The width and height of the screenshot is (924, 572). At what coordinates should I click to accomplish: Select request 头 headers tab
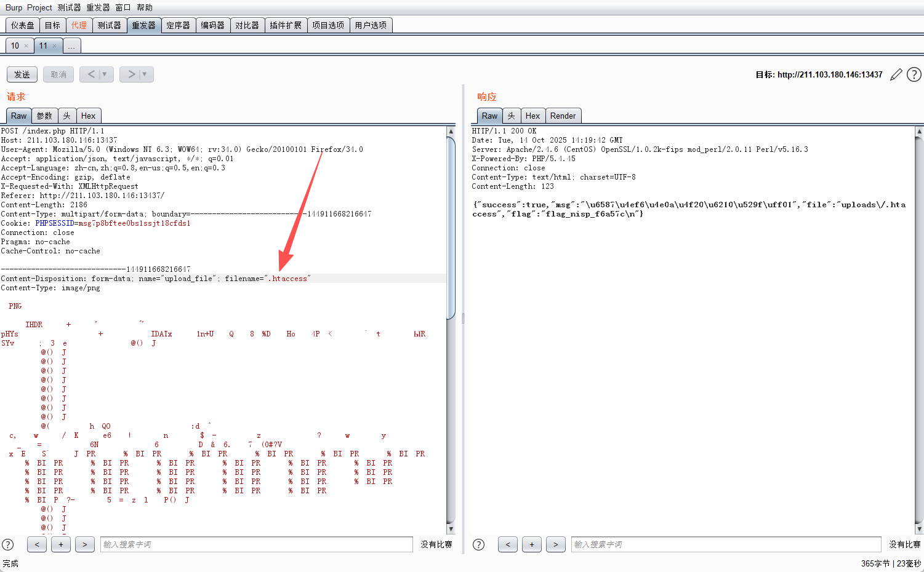66,116
